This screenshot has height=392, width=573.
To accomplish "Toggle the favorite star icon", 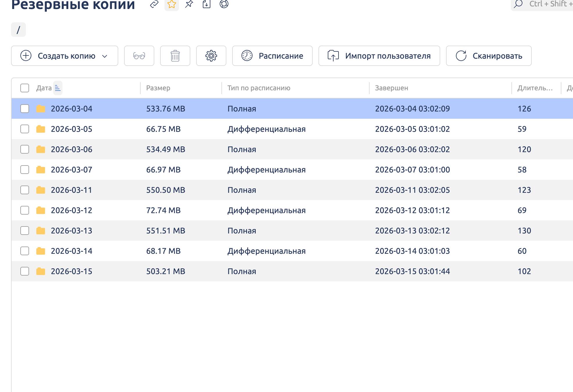I will [172, 4].
